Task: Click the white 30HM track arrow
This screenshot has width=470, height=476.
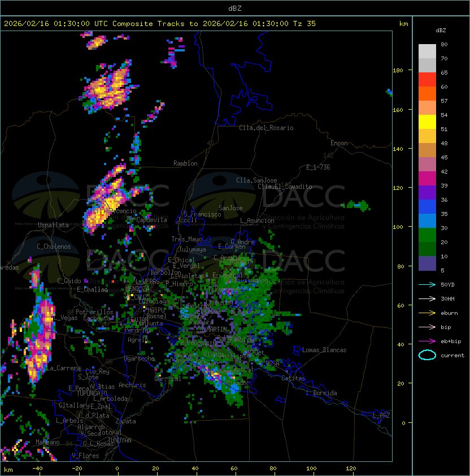Action: (x=427, y=298)
